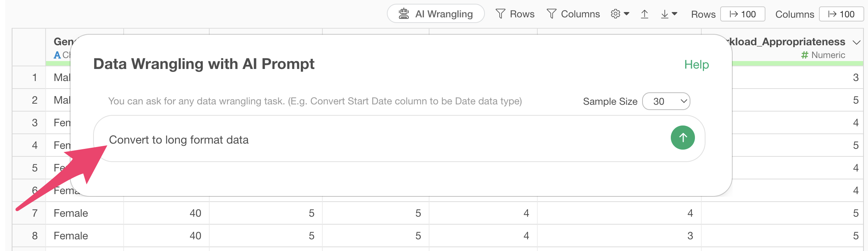
Task: Click the AI Wrangling robot icon
Action: point(404,14)
